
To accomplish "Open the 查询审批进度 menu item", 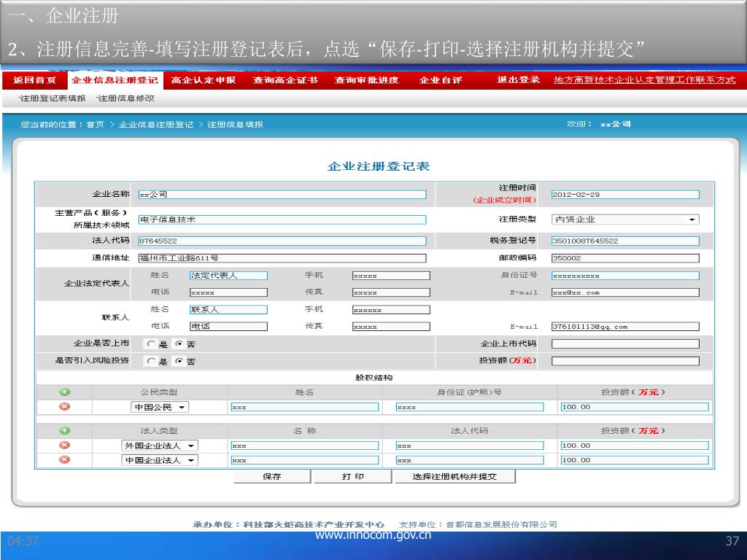I will [x=367, y=80].
